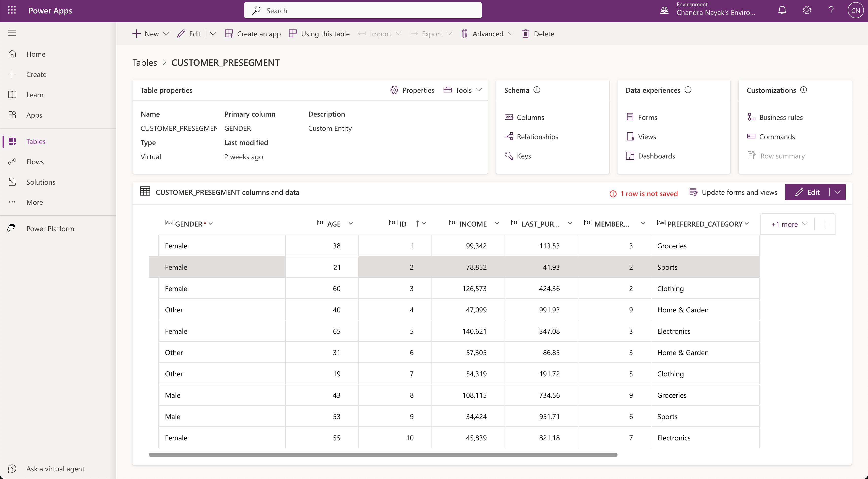868x479 pixels.
Task: Open the +1 more columns dropdown
Action: (789, 224)
